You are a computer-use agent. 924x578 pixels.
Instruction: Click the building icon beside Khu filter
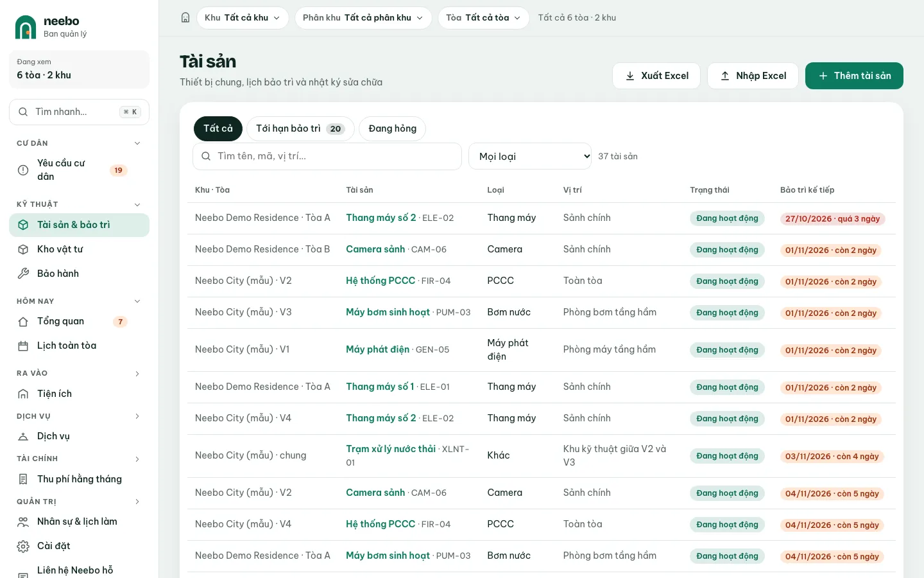pyautogui.click(x=185, y=18)
